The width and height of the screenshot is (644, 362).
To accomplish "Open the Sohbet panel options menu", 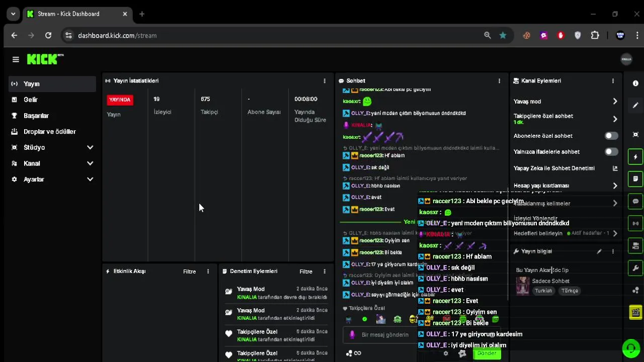I will 499,80.
